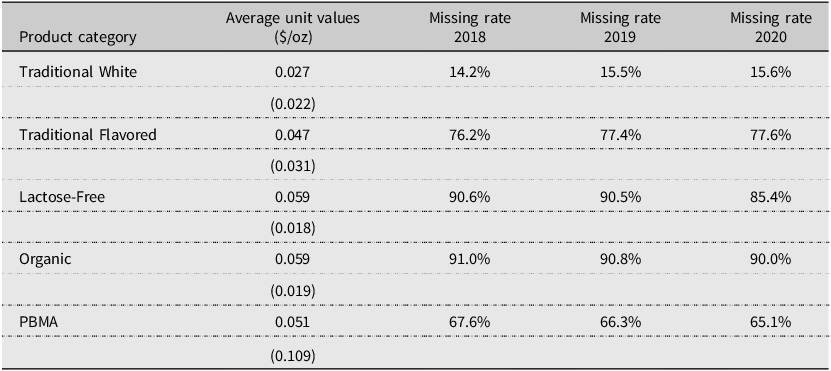Select the 76.2% cell for 2018
831x371 pixels.
tap(470, 135)
